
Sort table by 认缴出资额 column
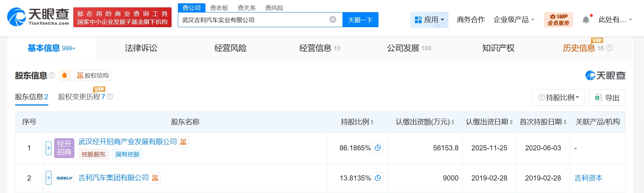coord(453,122)
